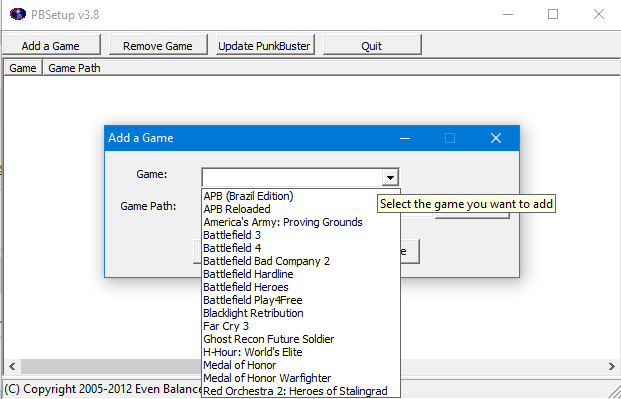Choose Medal of Honor Warfighter

point(301,378)
